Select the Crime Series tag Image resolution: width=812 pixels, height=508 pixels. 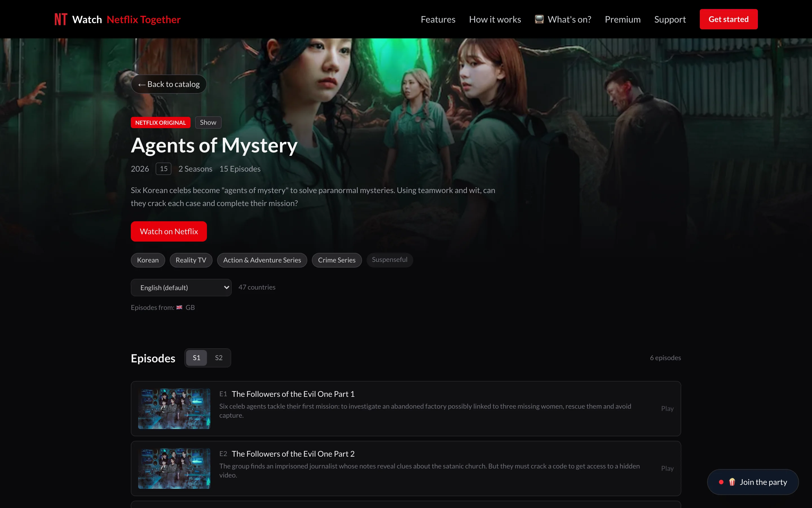point(337,260)
